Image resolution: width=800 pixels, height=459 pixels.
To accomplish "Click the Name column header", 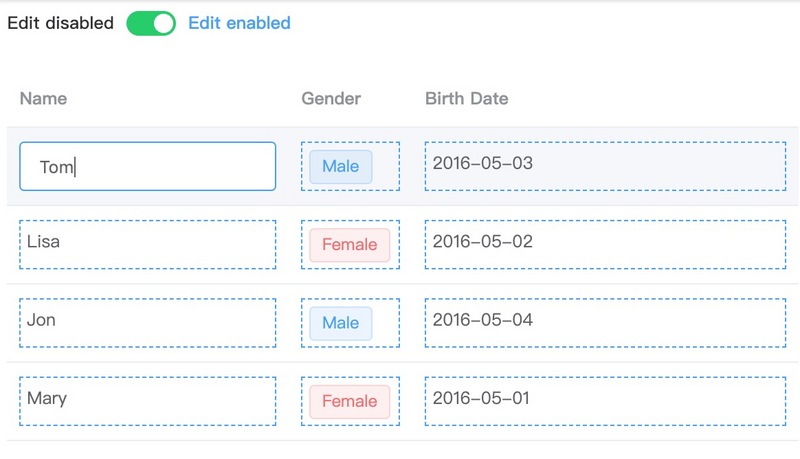I will click(43, 98).
